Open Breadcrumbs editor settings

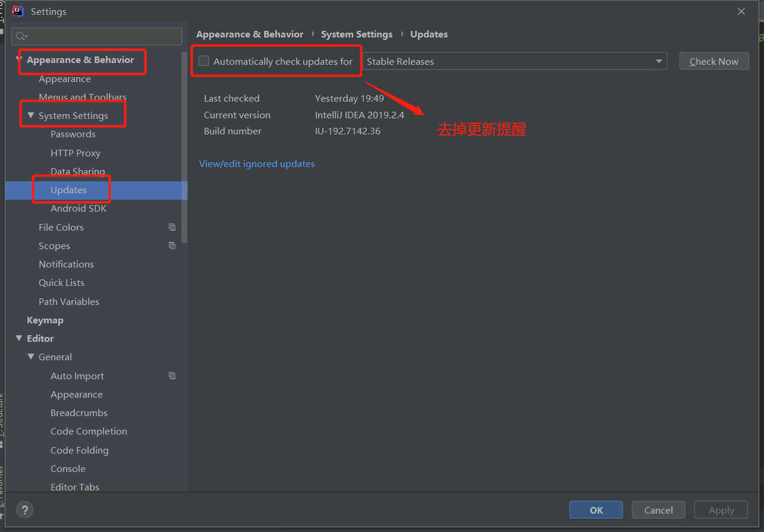click(x=79, y=413)
